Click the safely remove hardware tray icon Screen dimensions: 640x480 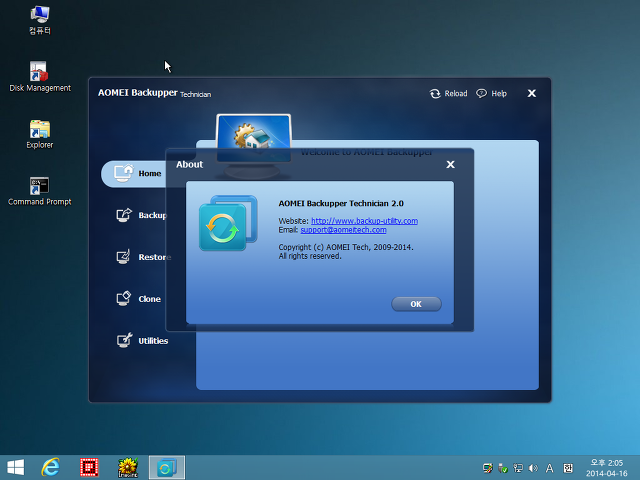(503, 468)
